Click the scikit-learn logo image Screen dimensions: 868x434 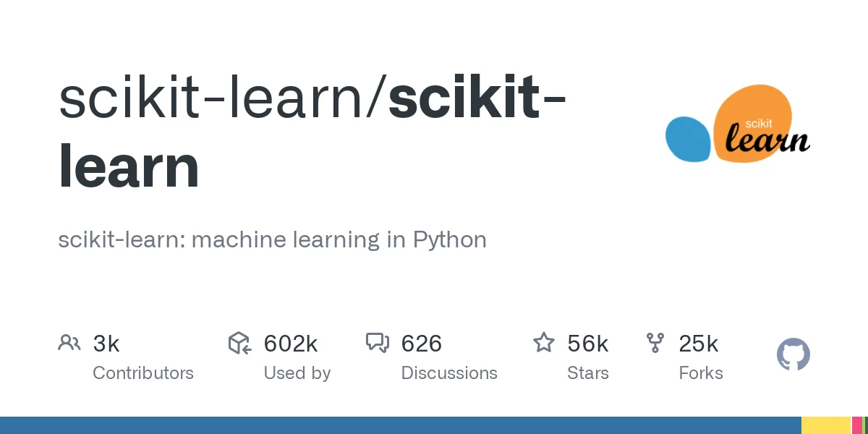tap(738, 124)
